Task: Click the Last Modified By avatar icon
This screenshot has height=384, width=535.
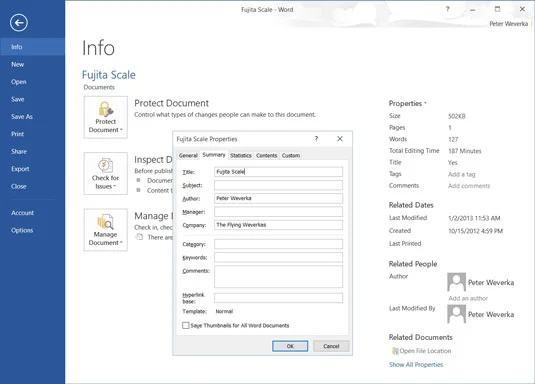Action: [x=457, y=314]
